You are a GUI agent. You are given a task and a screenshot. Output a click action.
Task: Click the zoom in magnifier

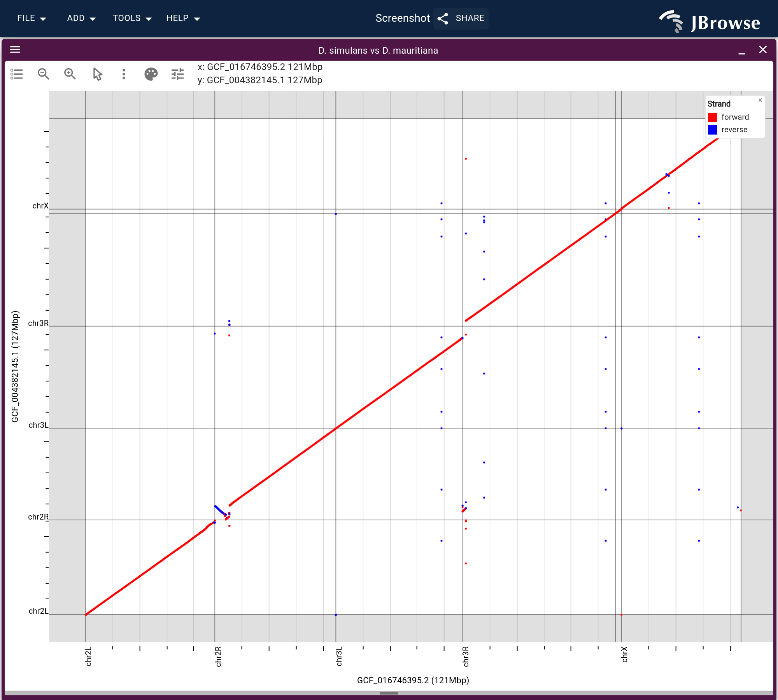(x=70, y=74)
